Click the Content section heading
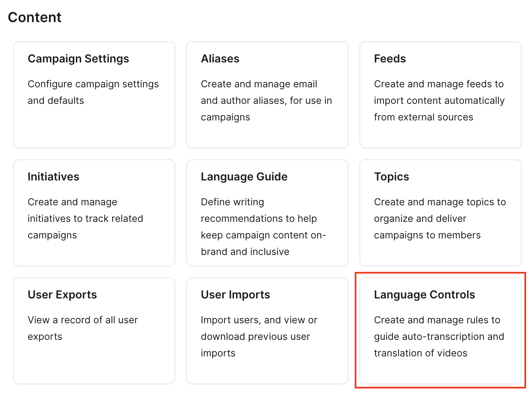Viewport: 532px width, 394px height. [x=35, y=17]
